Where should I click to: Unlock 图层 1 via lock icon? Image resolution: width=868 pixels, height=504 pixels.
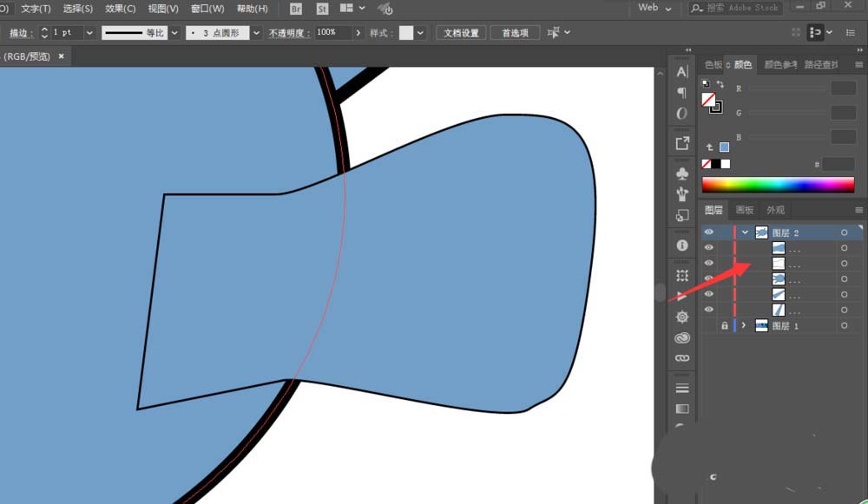[x=724, y=326]
